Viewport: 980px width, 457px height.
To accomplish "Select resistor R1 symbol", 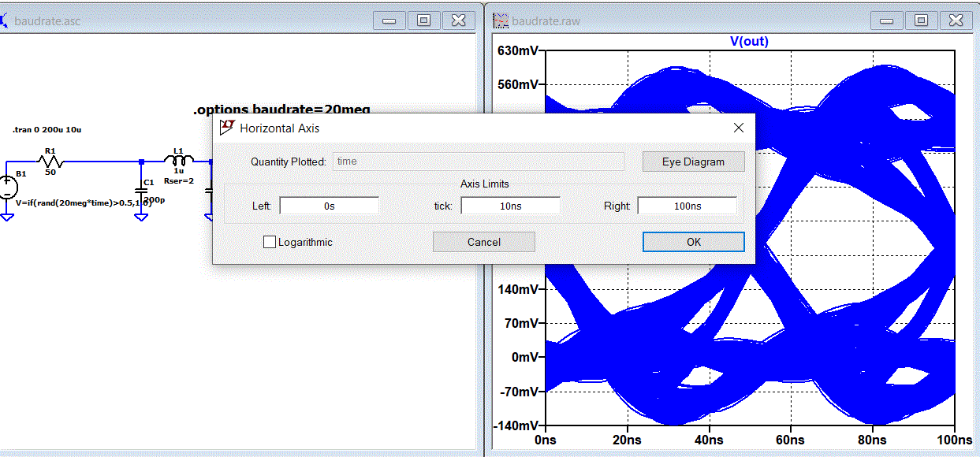I will coord(50,161).
